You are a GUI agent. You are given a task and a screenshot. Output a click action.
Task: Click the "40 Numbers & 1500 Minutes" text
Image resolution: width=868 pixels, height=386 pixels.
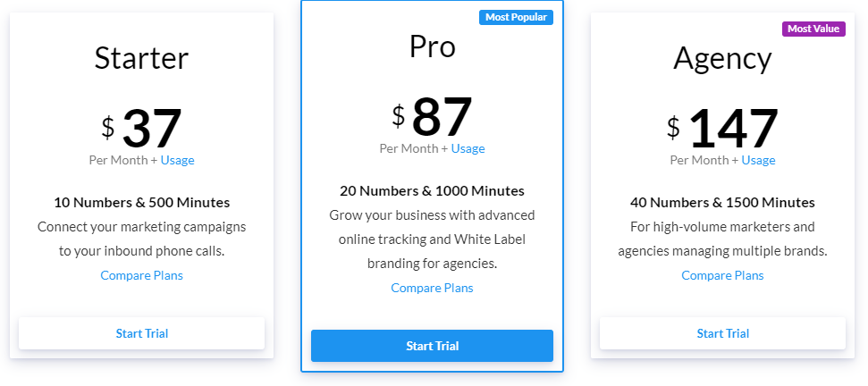[x=722, y=202]
